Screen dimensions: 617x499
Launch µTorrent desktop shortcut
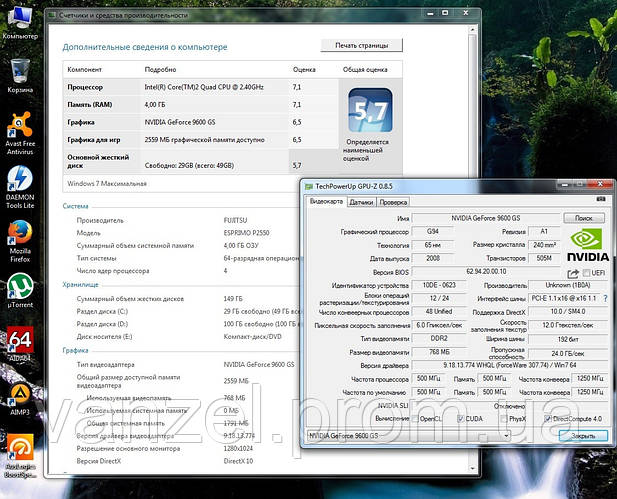tap(20, 290)
